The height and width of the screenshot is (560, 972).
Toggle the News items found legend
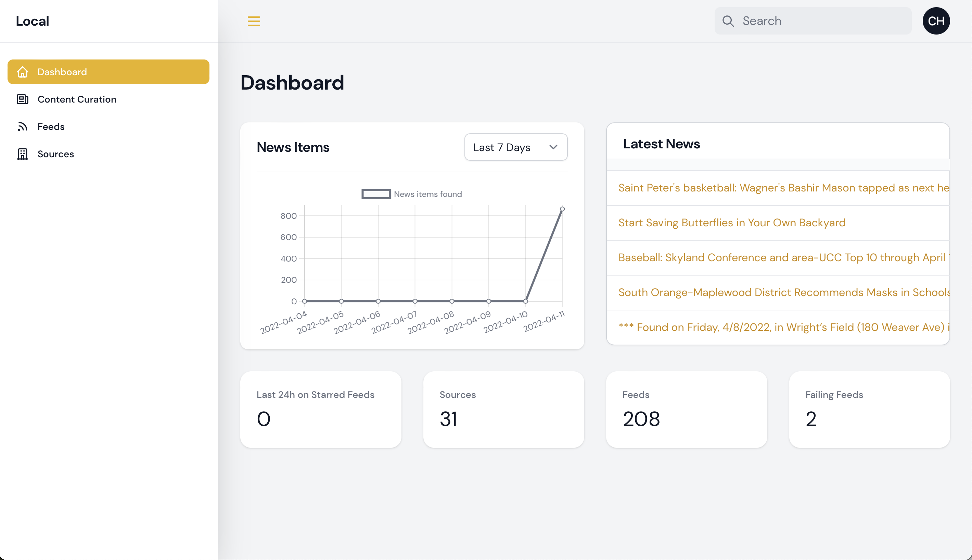tap(411, 194)
